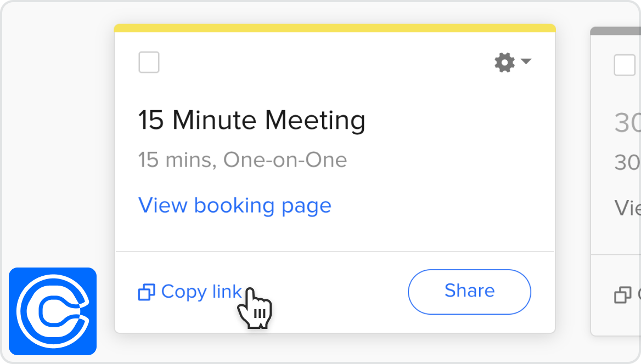
Task: Click card footer between Copy link and Share
Action: coord(329,292)
